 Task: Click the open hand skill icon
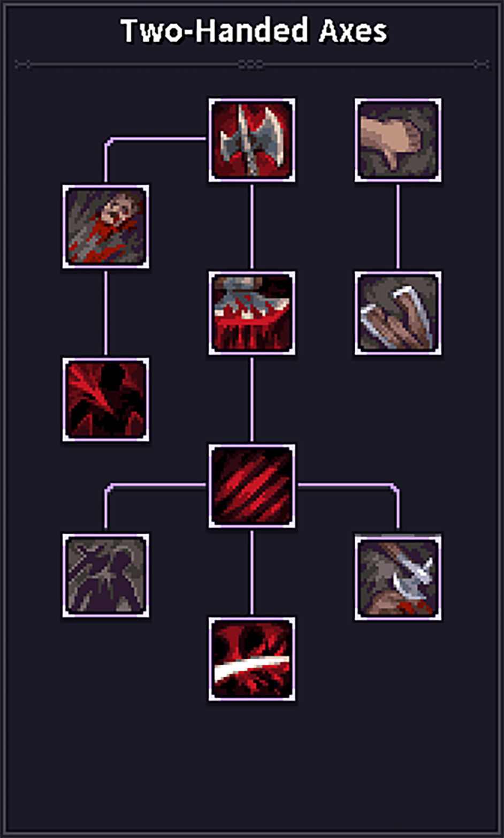point(398,140)
